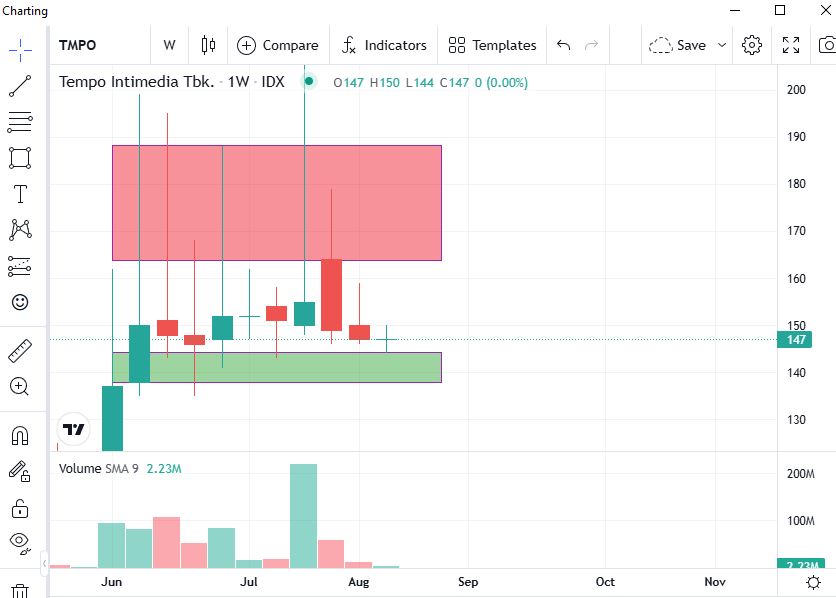The width and height of the screenshot is (836, 598).
Task: Click the Sep label on the time axis
Action: coord(468,582)
